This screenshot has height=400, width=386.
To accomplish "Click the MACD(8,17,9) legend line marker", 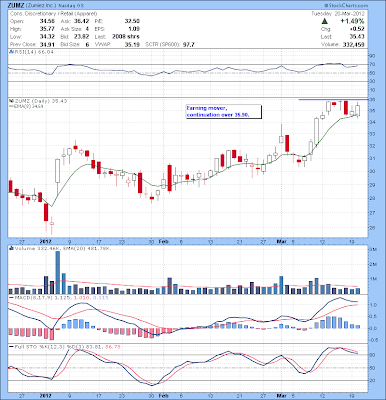I will coord(11,297).
